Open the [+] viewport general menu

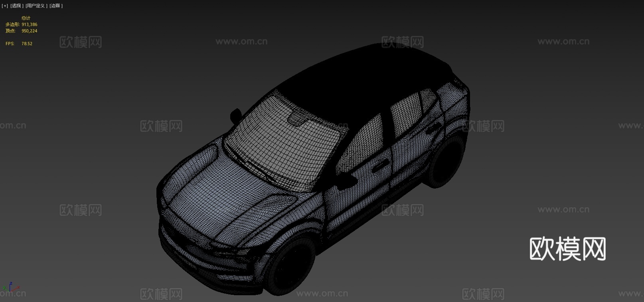tap(5, 6)
